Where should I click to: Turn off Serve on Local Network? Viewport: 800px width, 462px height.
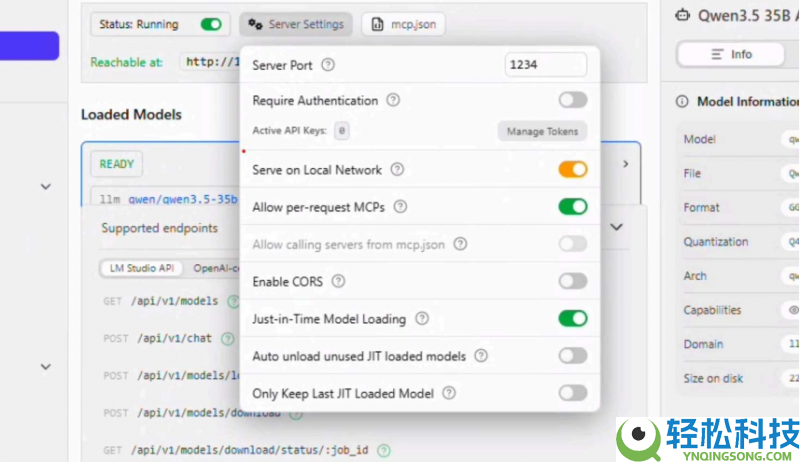tap(572, 169)
